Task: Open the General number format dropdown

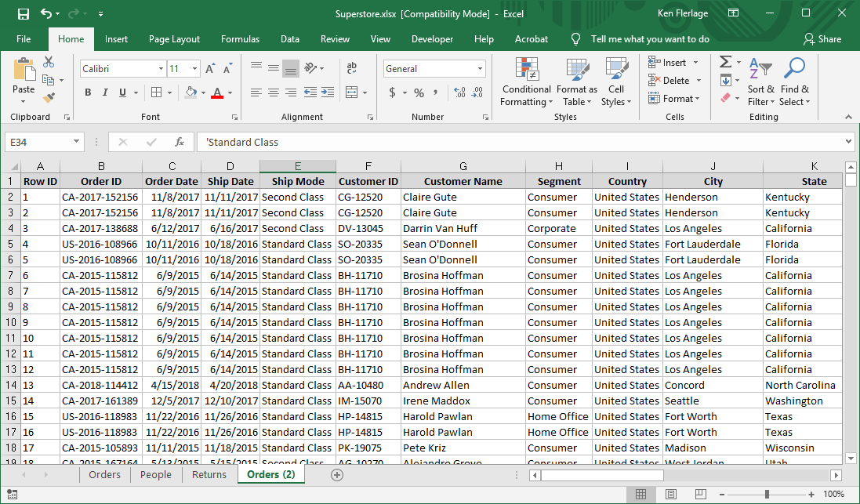Action: [481, 69]
